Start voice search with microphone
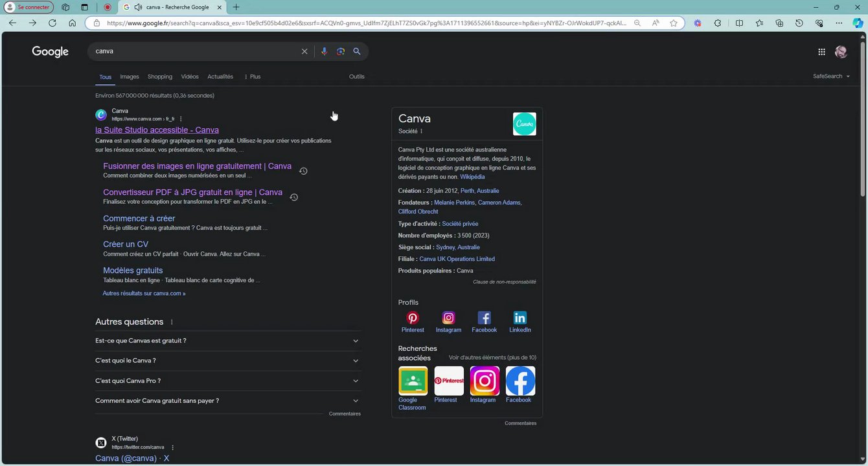 324,51
